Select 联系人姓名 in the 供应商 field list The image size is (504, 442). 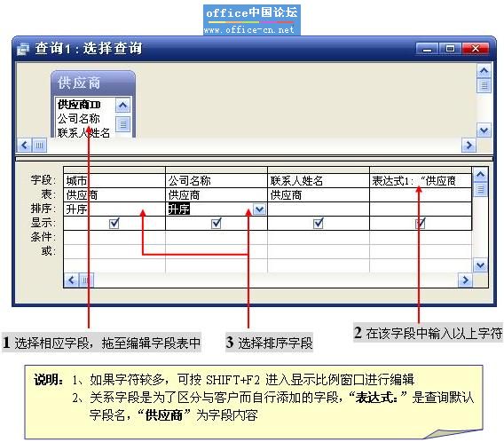pos(83,133)
